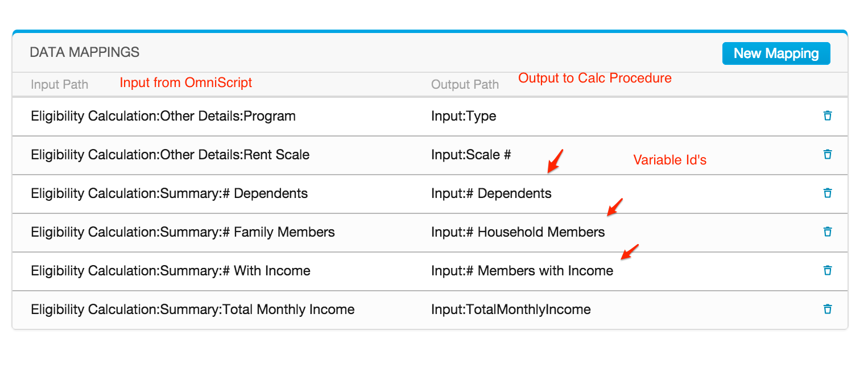Image resolution: width=868 pixels, height=388 pixels.
Task: Click the Summary:Total Monthly Income input path
Action: (x=193, y=309)
